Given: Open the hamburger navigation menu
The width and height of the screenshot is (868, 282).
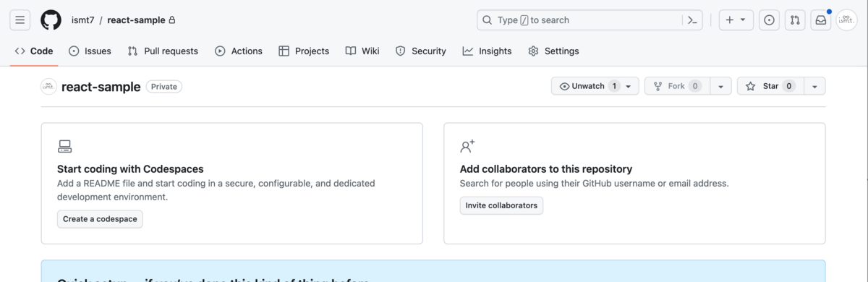Looking at the screenshot, I should tap(20, 20).
